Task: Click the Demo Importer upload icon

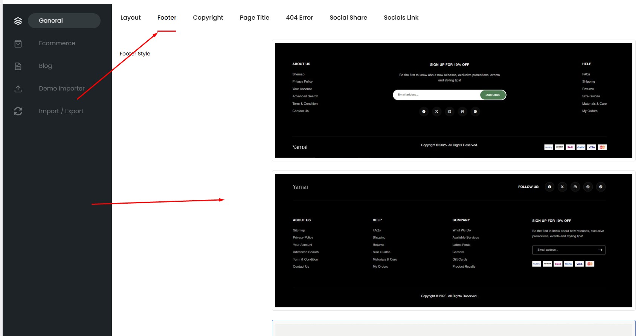Action: click(18, 89)
